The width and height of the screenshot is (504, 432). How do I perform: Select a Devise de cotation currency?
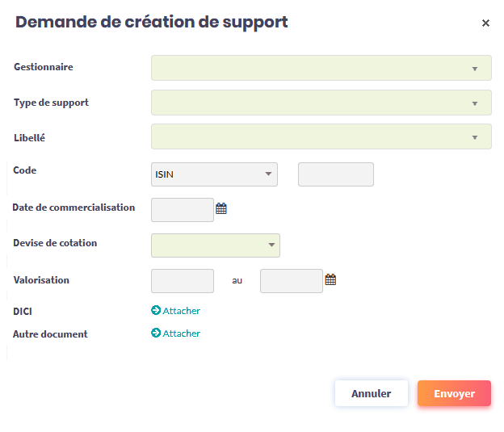click(x=215, y=245)
